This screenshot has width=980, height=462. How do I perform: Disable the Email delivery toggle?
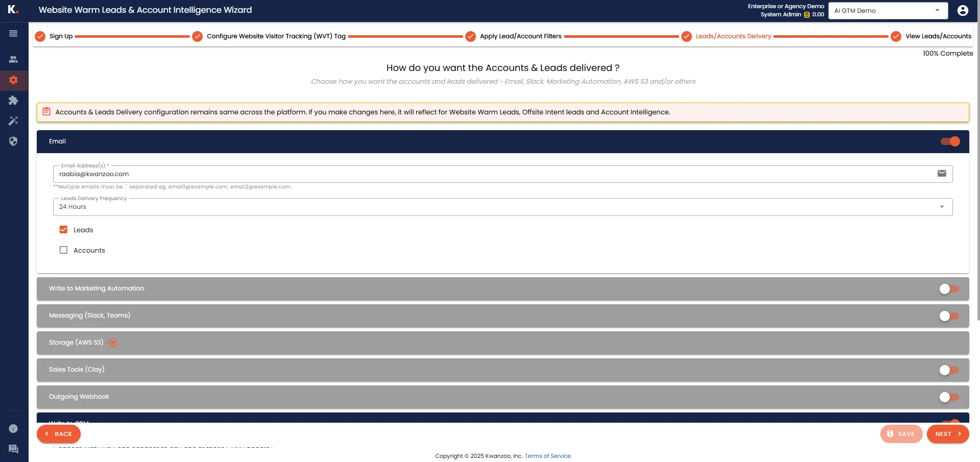point(950,141)
